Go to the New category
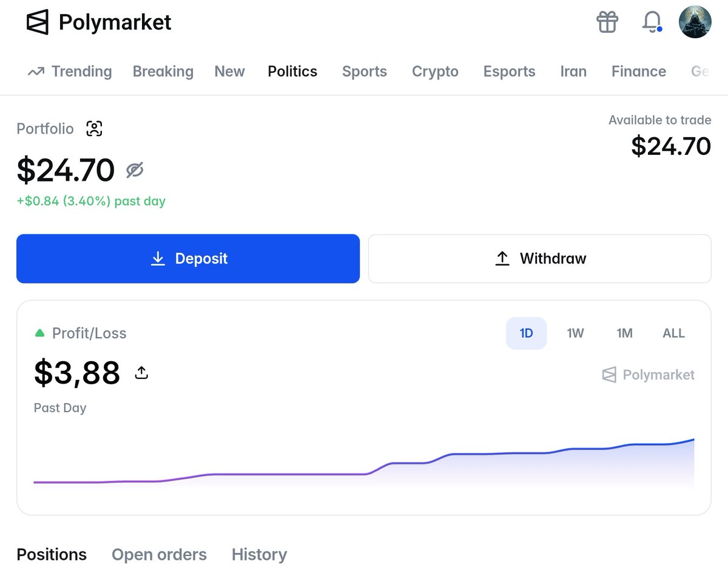Viewport: 728px width, 578px height. point(229,72)
